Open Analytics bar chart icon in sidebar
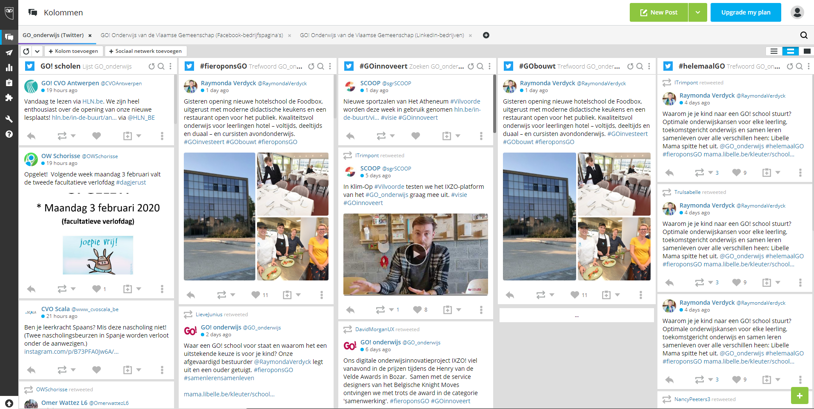Screen dimensions: 814x409 (9, 68)
